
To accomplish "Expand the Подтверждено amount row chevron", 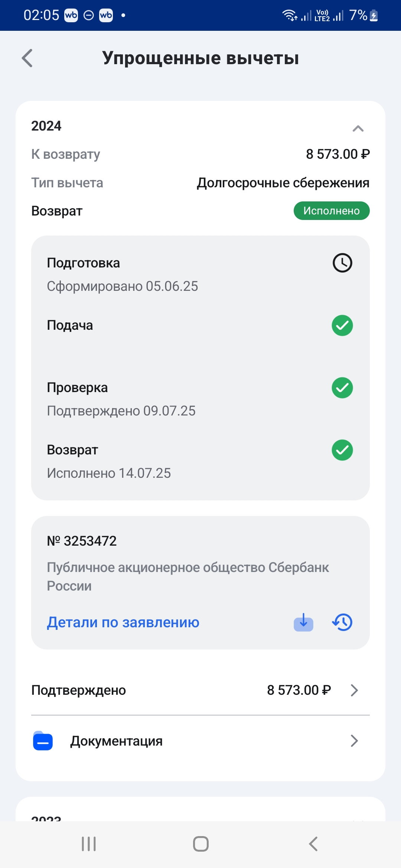I will coord(354,690).
